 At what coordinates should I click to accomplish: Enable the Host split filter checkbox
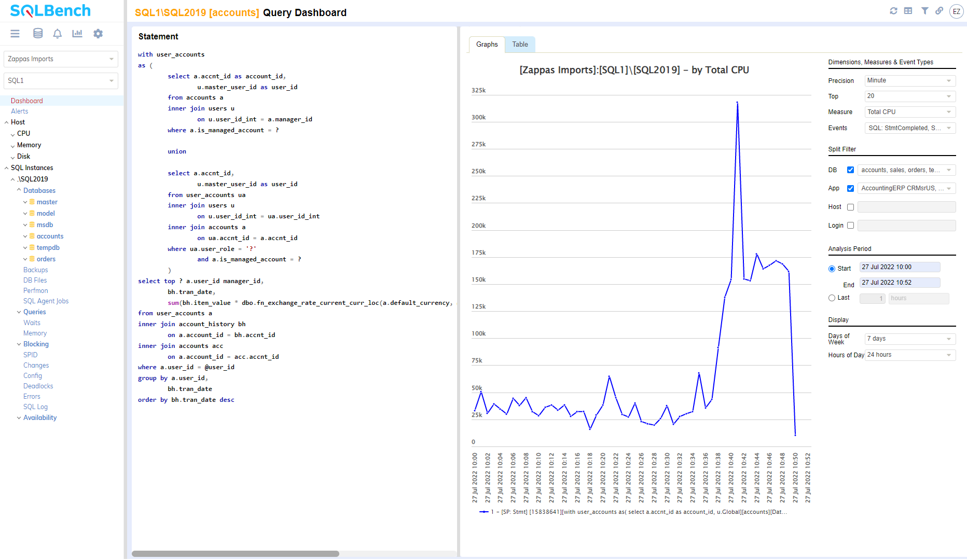pyautogui.click(x=850, y=207)
